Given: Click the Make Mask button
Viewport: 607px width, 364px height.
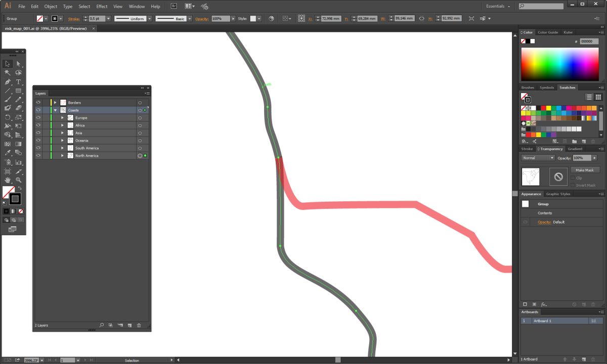Looking at the screenshot, I should [x=585, y=170].
